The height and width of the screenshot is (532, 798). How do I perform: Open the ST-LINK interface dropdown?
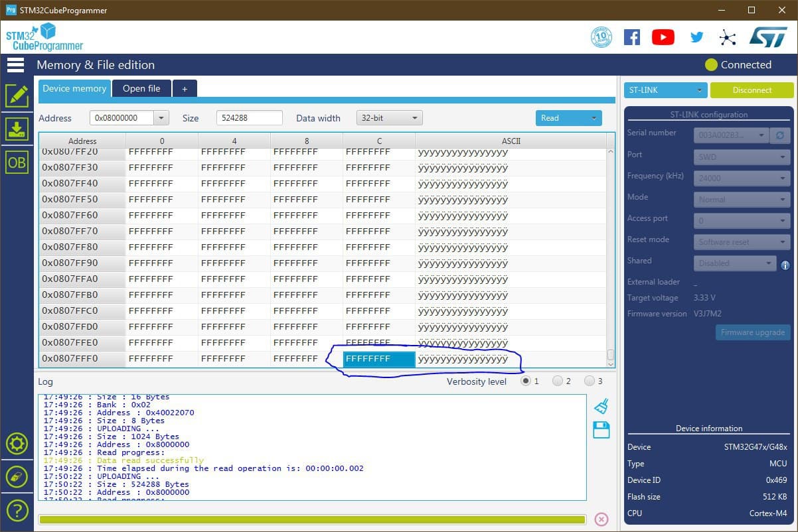point(666,90)
